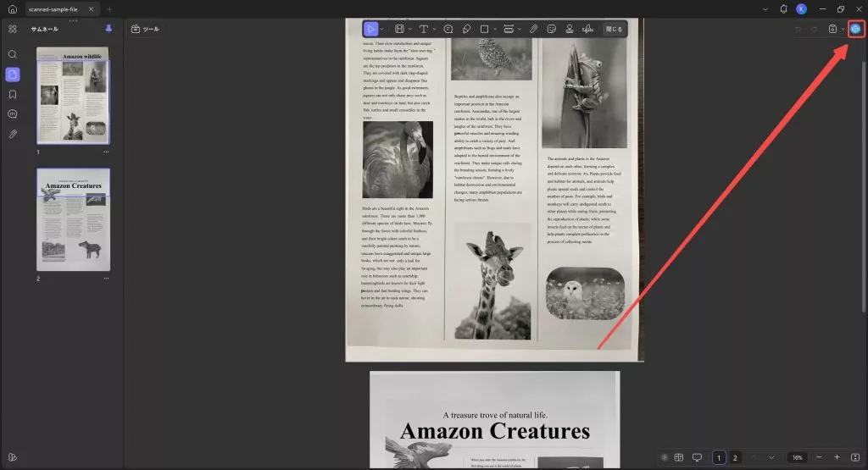The image size is (868, 470).
Task: Start slideshow presentation mode icon
Action: tap(697, 457)
